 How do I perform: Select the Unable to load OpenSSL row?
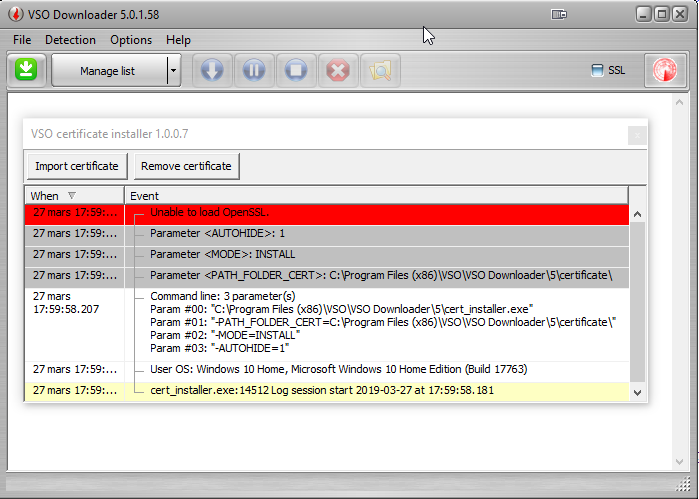pyautogui.click(x=327, y=213)
